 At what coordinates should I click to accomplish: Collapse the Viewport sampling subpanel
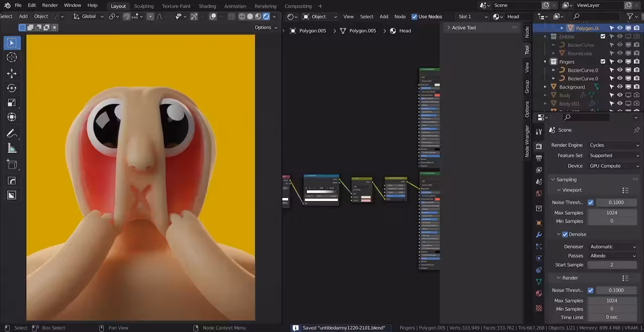[x=558, y=190]
